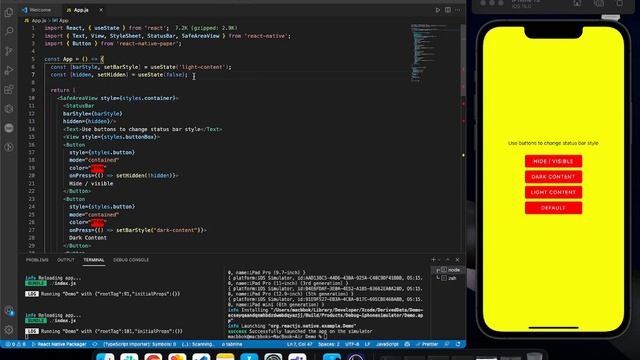This screenshot has width=640, height=360.
Task: Switch to the Welcome tab
Action: (37, 10)
